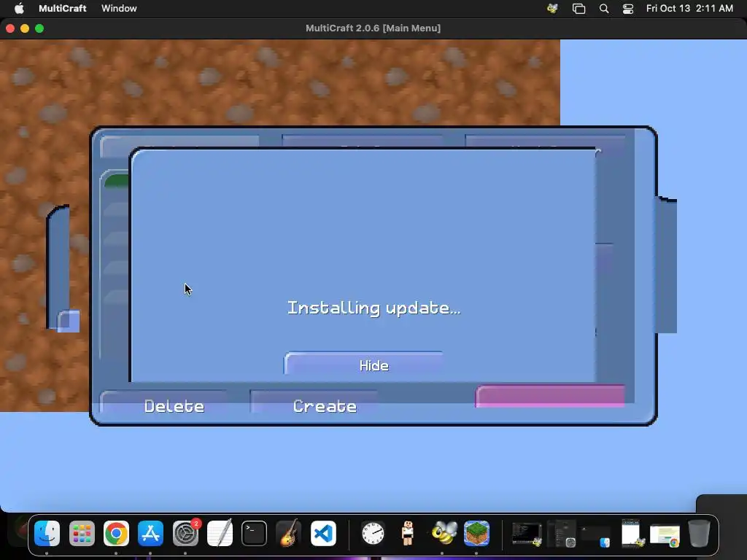
Task: Click the green full-screen window button
Action: (x=39, y=28)
